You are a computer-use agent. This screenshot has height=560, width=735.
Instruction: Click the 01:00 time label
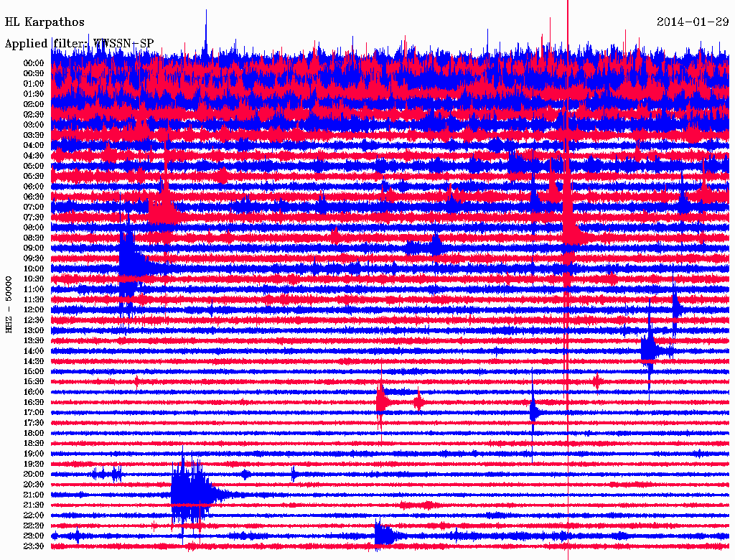click(34, 83)
